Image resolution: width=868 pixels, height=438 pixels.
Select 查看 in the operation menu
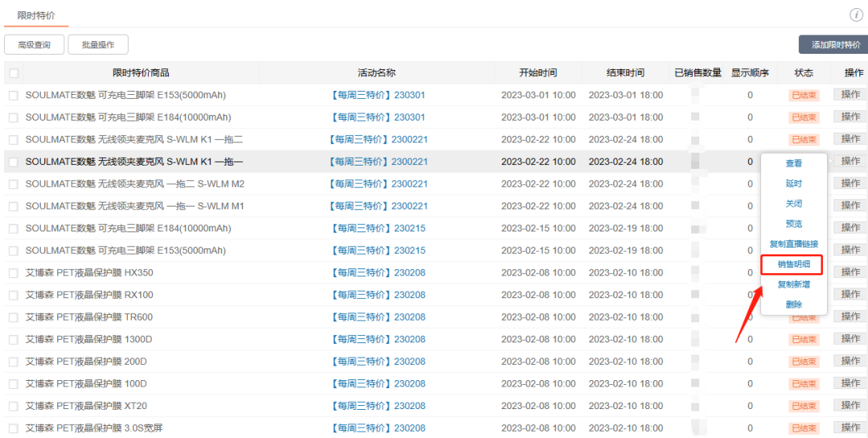pyautogui.click(x=794, y=164)
